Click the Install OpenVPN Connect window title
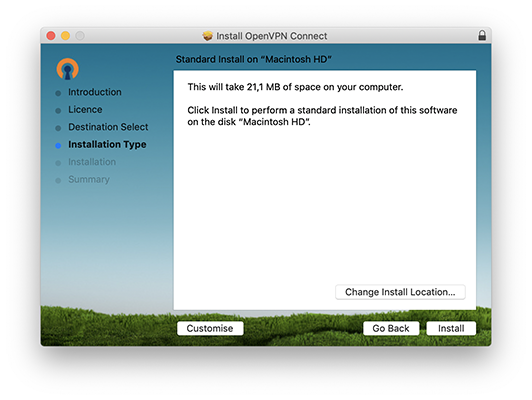This screenshot has height=400, width=532. click(272, 36)
